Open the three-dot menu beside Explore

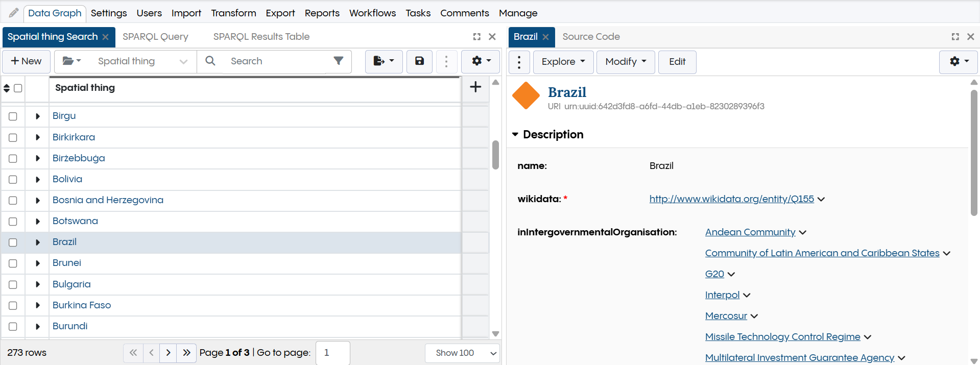point(519,62)
